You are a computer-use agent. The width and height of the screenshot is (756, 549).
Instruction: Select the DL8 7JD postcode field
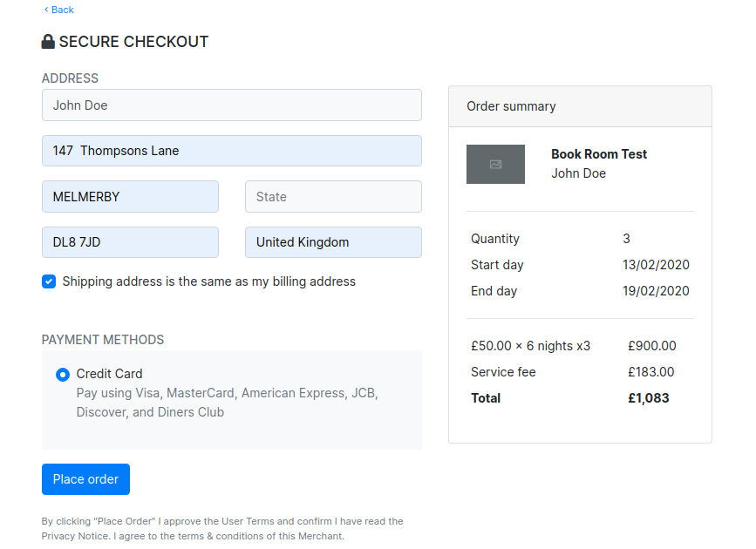click(130, 242)
